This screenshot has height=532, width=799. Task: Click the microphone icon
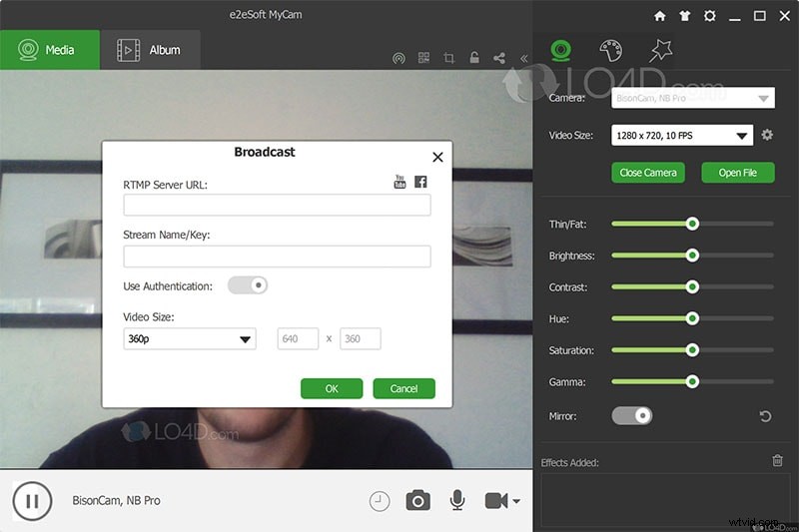point(457,500)
